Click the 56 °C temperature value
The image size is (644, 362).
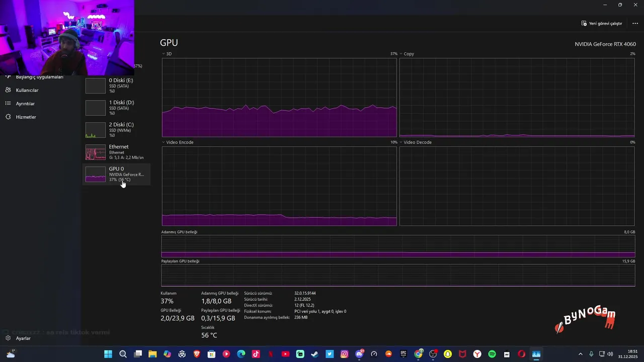[x=209, y=335]
